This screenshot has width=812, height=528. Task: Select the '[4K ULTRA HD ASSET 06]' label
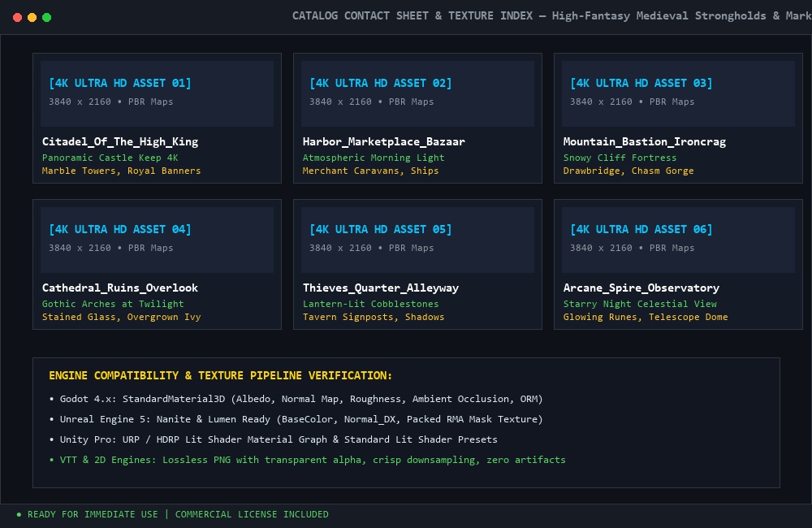tap(641, 229)
